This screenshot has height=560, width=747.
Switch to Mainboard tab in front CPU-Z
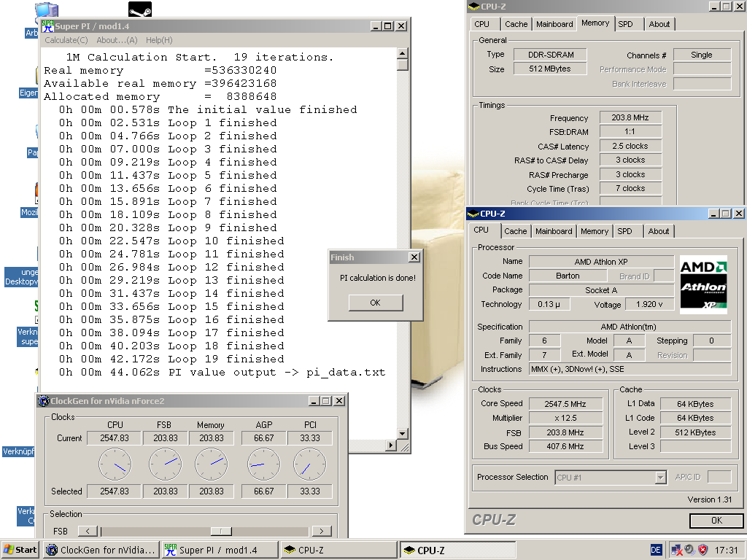[x=554, y=231]
